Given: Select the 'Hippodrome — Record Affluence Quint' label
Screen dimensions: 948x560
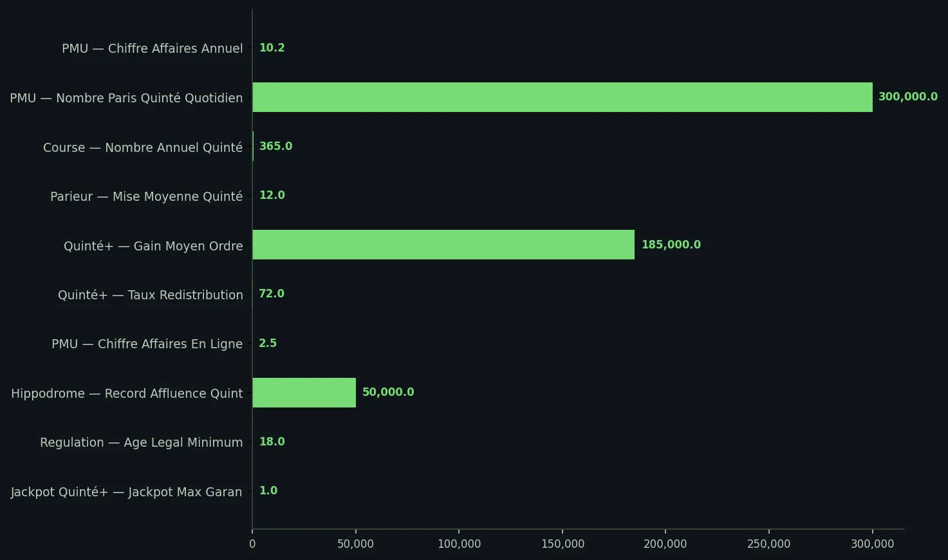Looking at the screenshot, I should (x=127, y=393).
